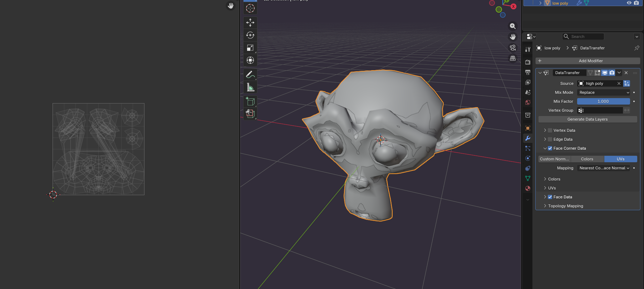644x289 pixels.
Task: Select the Transform tool
Action: tap(250, 60)
